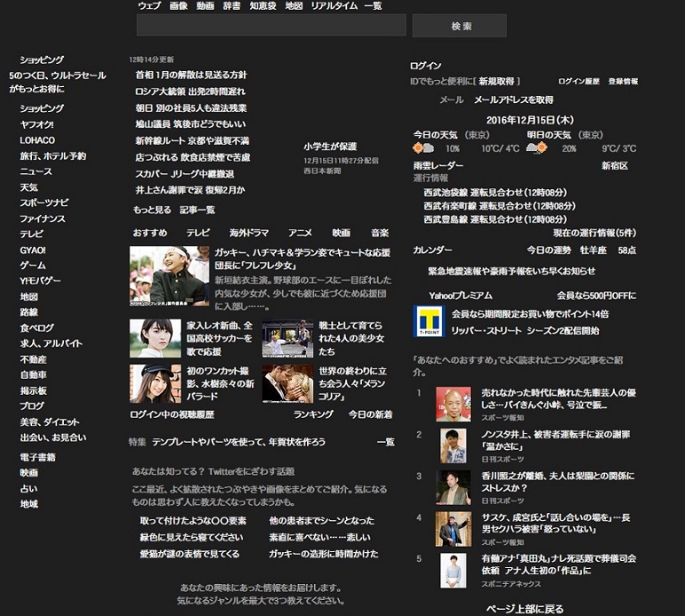
Task: Open 年賀状 template feature link
Action: [239, 442]
